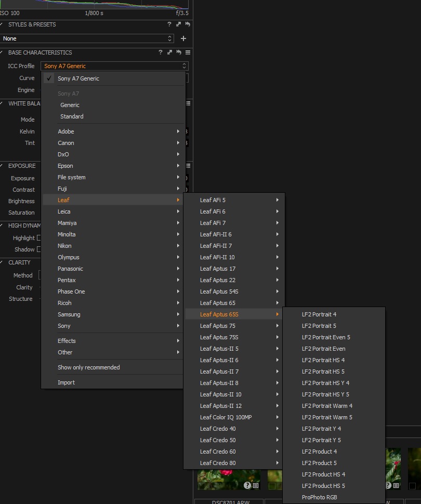Tick the Shadow checkbox
This screenshot has width=421, height=504.
[x=38, y=249]
